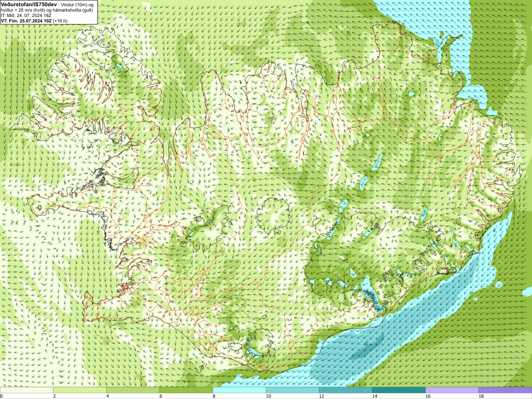Click the '14' scale label
This screenshot has height=399, width=532.
(x=374, y=397)
